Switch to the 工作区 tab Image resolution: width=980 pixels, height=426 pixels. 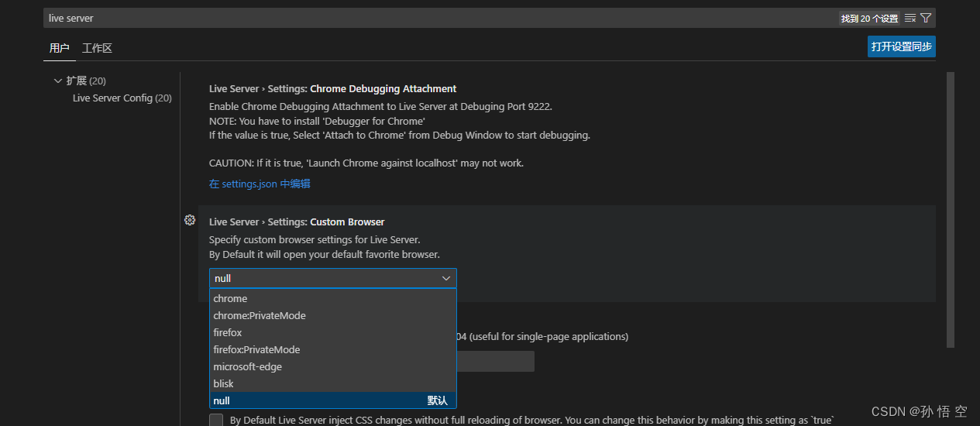point(97,48)
